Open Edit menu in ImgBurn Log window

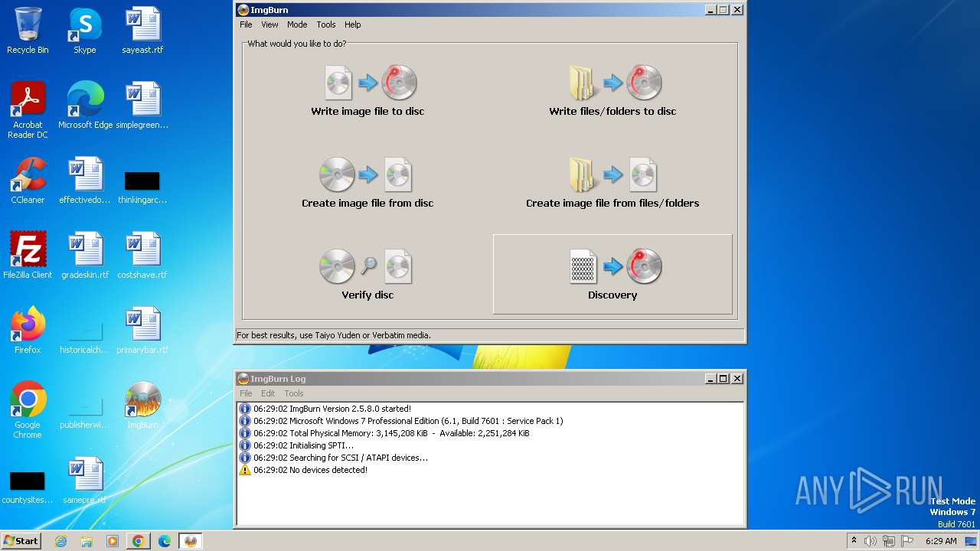(x=268, y=393)
